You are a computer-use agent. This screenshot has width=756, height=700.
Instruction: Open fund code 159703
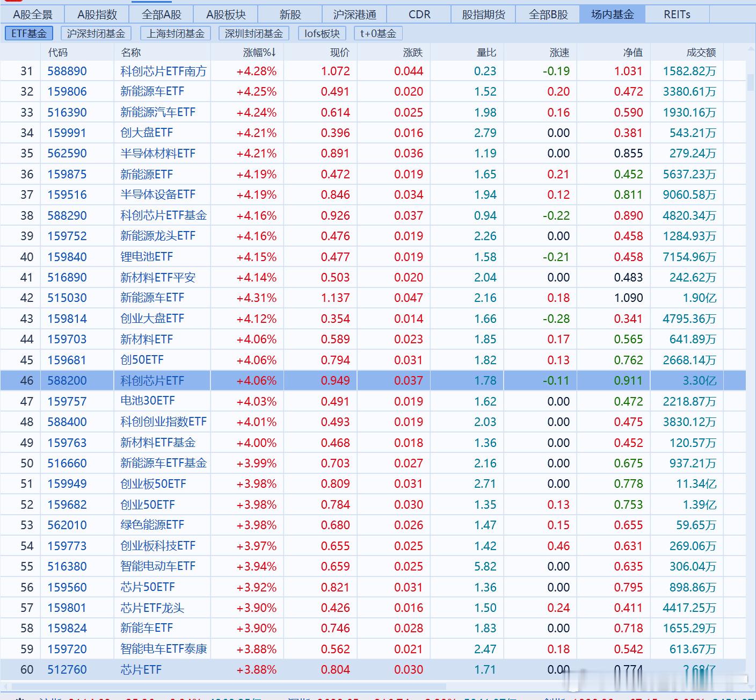click(67, 339)
